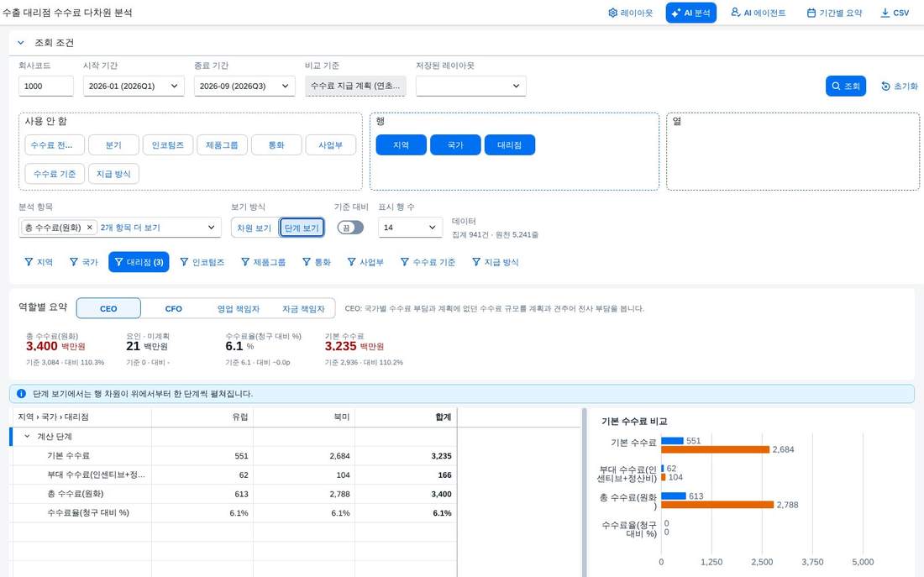924x577 pixels.
Task: Click the 2개 항목 더 보기 link
Action: click(x=130, y=228)
